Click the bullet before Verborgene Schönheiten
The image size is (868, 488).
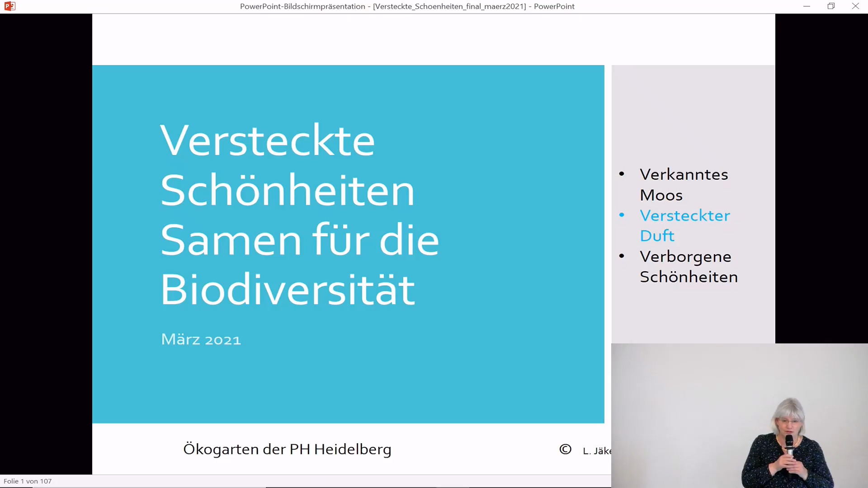(622, 256)
